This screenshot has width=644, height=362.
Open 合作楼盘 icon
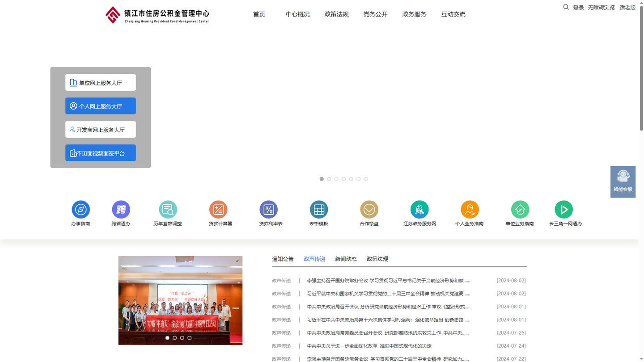(369, 210)
